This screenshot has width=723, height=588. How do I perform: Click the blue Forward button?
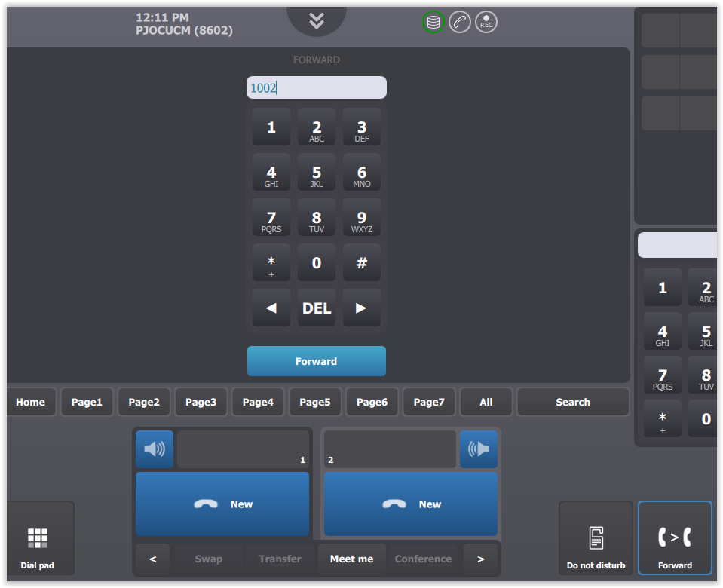317,361
